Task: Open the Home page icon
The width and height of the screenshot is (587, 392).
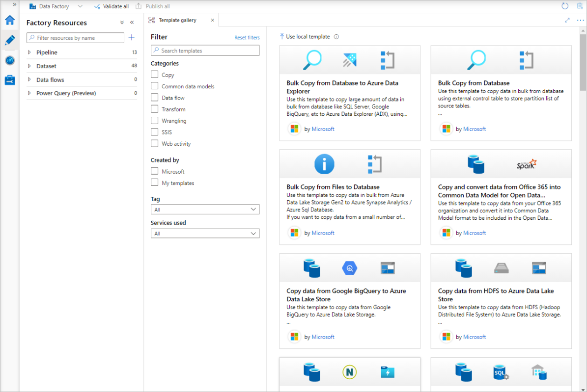Action: tap(10, 20)
